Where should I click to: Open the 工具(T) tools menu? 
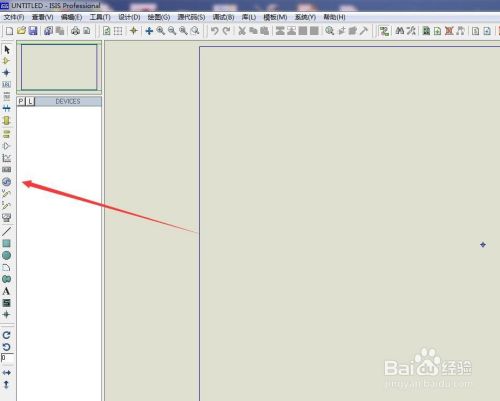click(100, 17)
